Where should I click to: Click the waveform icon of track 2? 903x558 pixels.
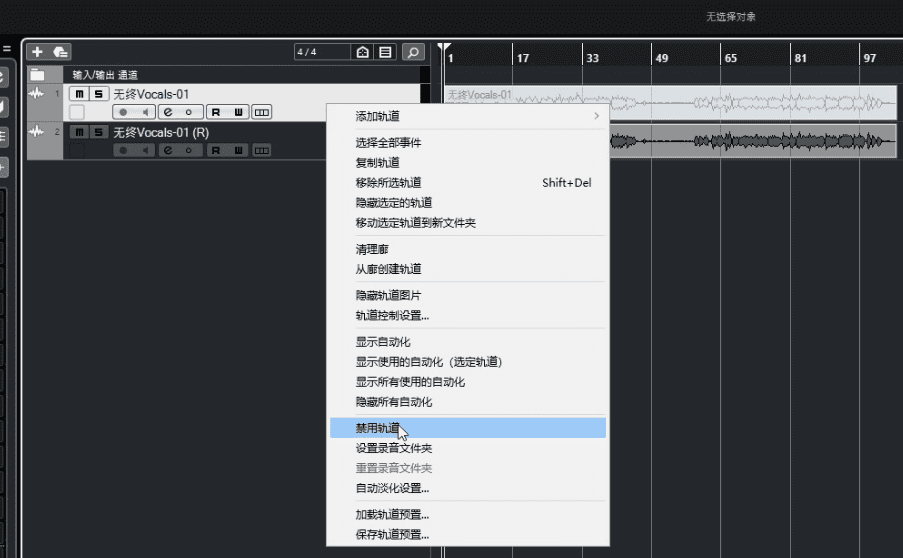38,132
